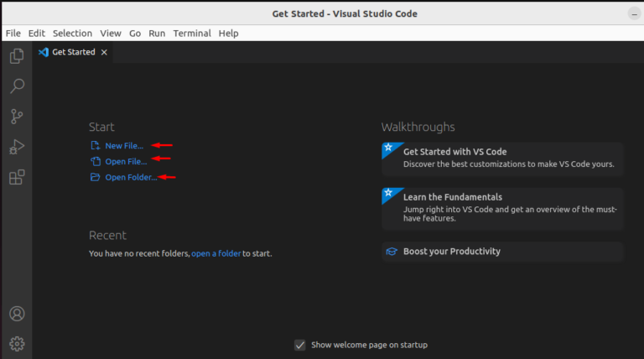Click the 'Walkthroughs' heading
This screenshot has height=359, width=644.
click(418, 127)
